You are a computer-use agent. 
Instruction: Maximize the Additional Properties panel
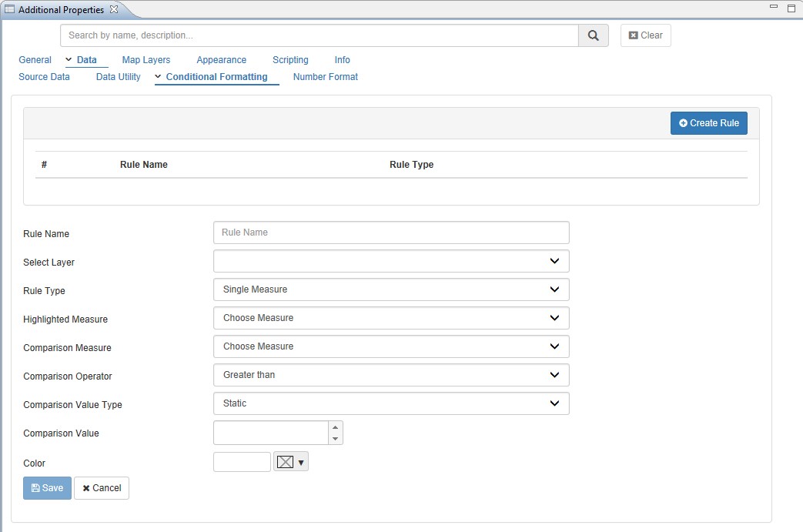point(791,8)
